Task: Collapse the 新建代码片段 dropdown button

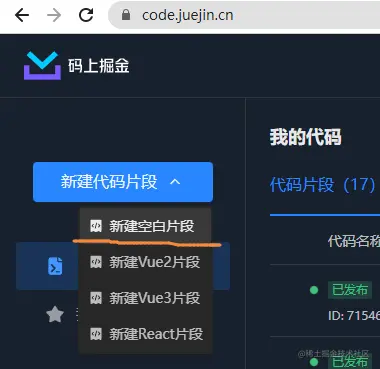Action: [123, 182]
